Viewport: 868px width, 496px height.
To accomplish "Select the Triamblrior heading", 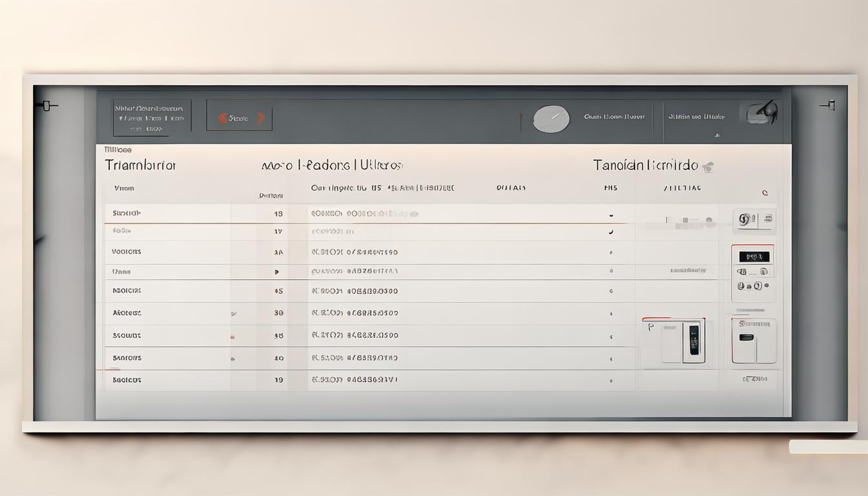I will [140, 165].
